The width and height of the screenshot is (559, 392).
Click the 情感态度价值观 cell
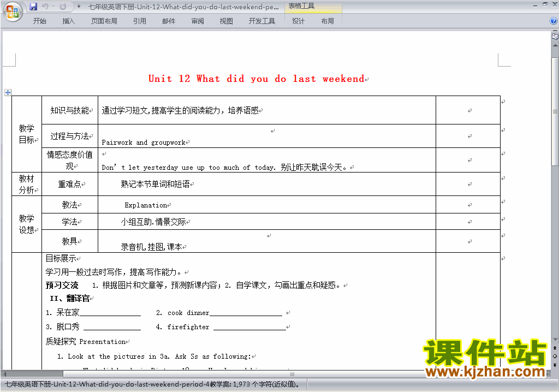pos(70,160)
